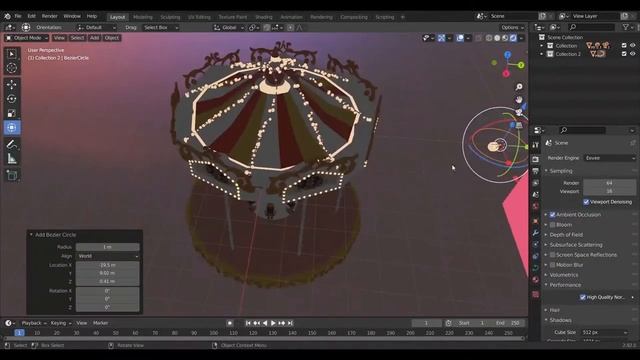Select the Cursor tool
The width and height of the screenshot is (640, 360).
coord(12,68)
